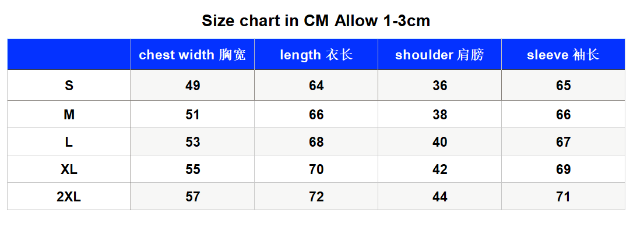Select chest width value 53 for L
Screen dimensions: 644x227
pos(193,142)
